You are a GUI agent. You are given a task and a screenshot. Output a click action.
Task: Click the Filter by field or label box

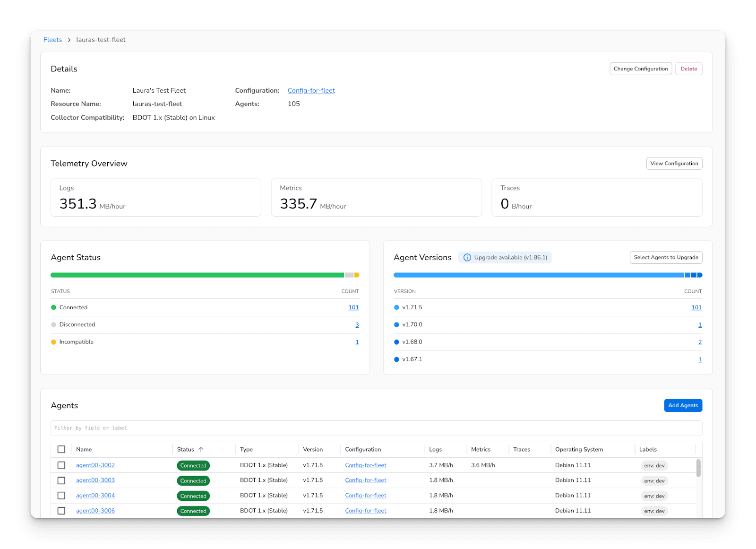[x=376, y=428]
